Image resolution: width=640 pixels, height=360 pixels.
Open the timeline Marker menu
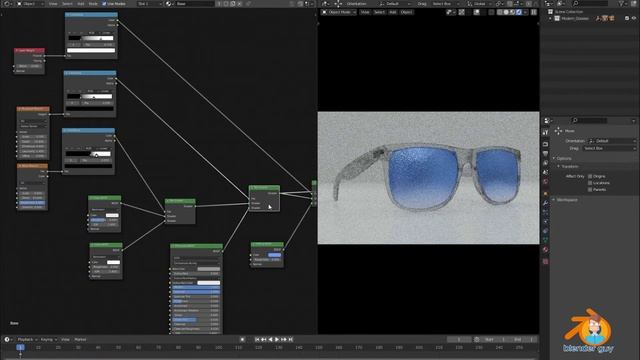tap(80, 340)
